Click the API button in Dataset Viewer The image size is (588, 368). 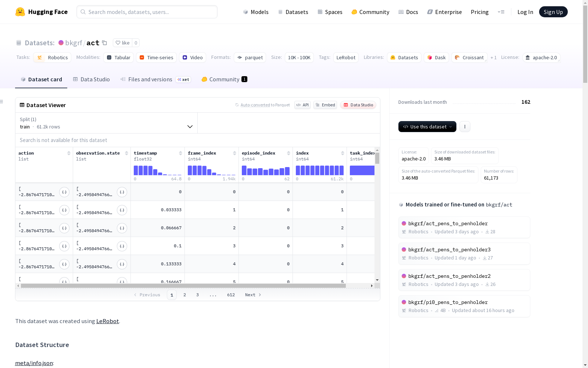coord(302,105)
